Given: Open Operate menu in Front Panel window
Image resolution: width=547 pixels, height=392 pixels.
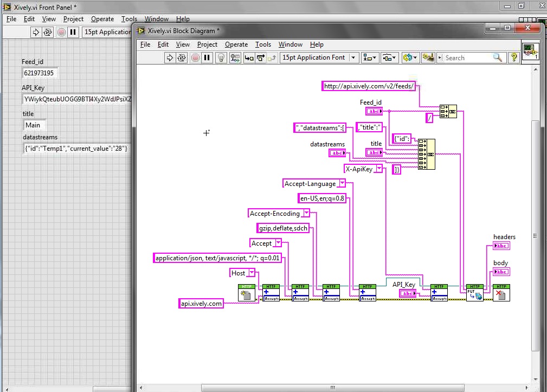Looking at the screenshot, I should click(102, 19).
